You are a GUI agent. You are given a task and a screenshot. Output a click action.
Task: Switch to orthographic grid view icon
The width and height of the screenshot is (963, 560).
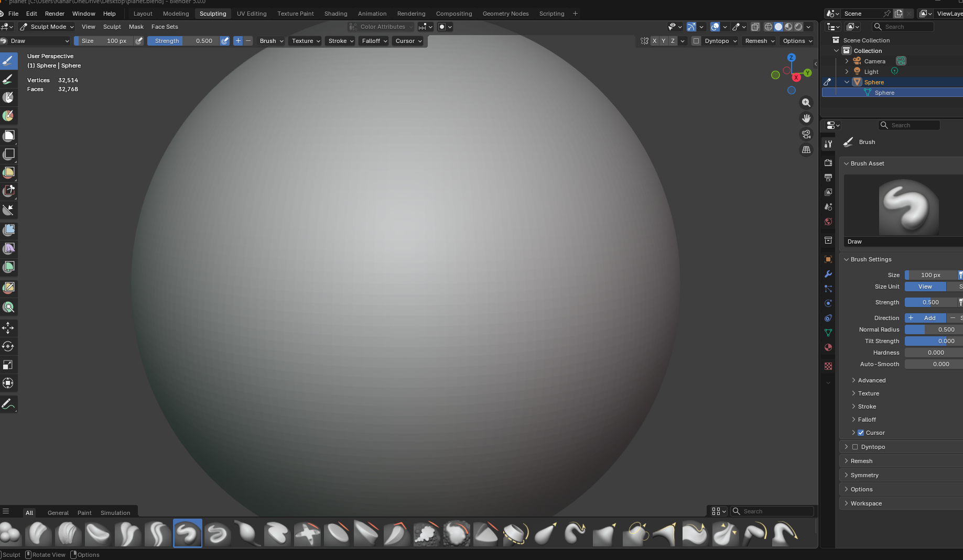coord(806,150)
